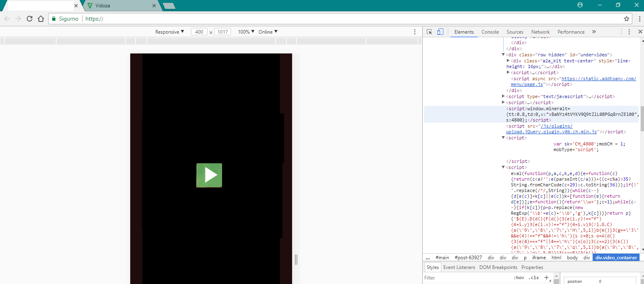Switch to the Network tab

click(x=540, y=32)
